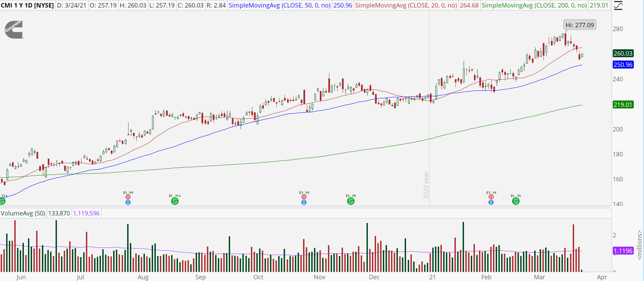Click the Sep label on the time axis
This screenshot has height=281, width=644.
tap(200, 277)
